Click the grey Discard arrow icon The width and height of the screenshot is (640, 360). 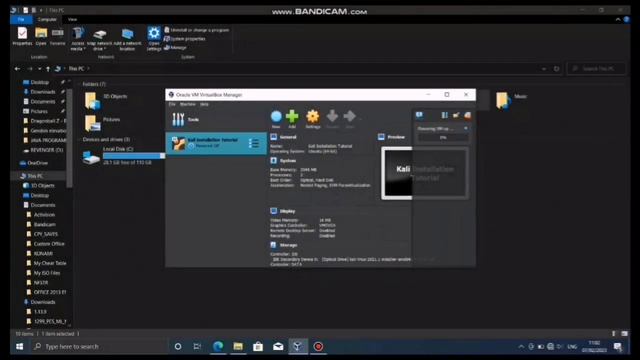332,116
